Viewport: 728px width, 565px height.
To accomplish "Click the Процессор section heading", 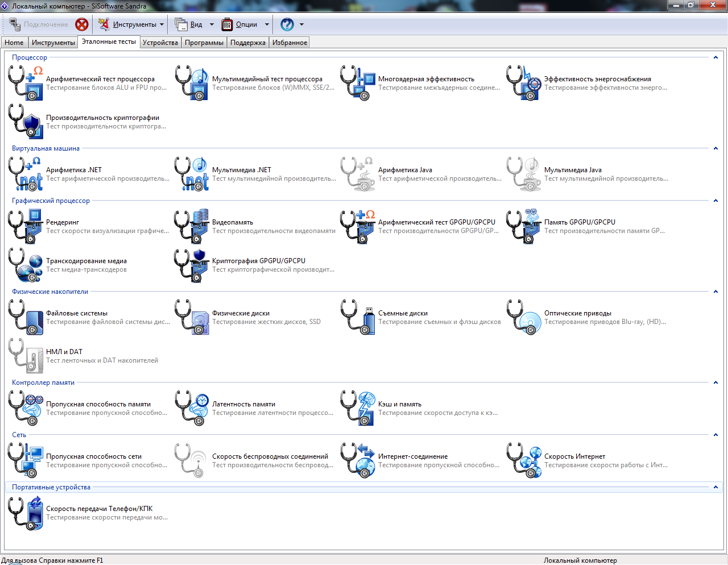I will (30, 57).
